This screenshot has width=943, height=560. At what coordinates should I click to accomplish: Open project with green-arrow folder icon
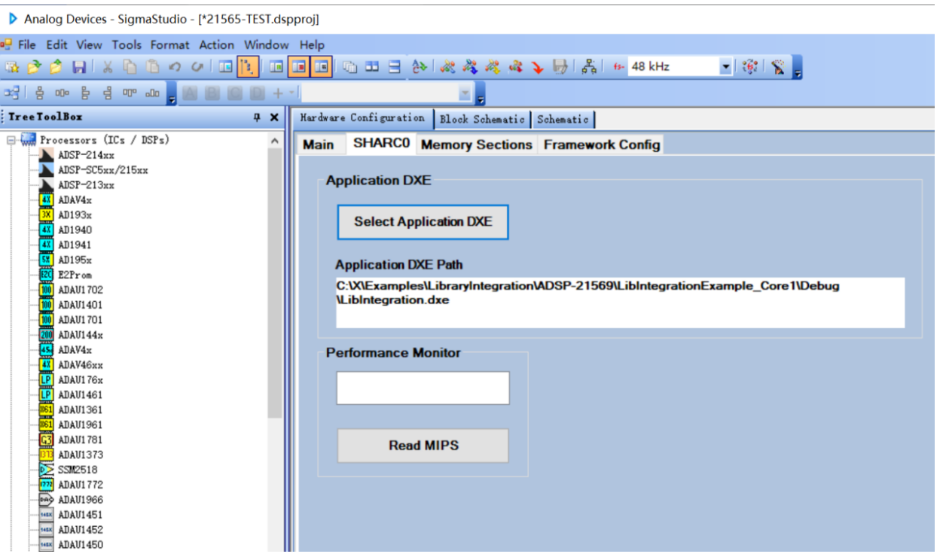pos(34,67)
